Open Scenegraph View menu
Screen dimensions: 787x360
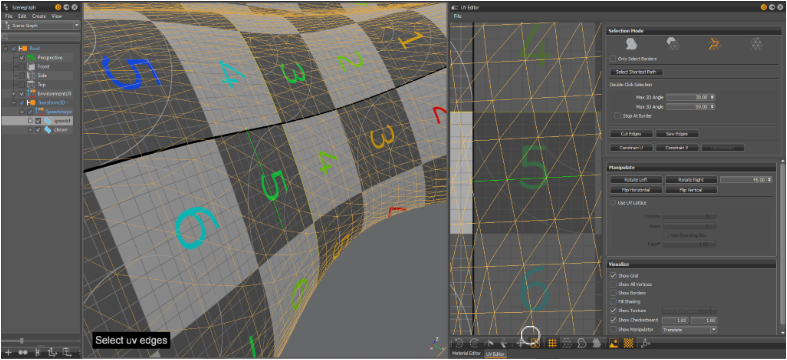point(57,16)
